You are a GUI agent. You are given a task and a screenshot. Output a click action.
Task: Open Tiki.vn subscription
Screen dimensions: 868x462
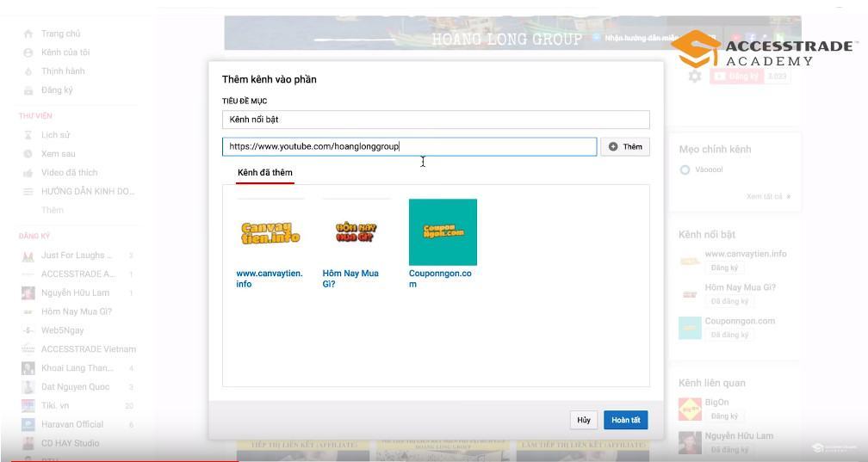(x=55, y=405)
